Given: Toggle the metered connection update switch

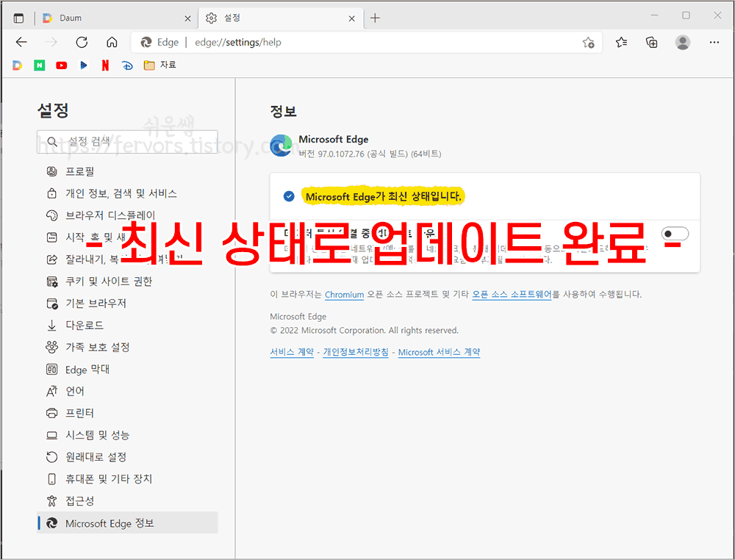Looking at the screenshot, I should pos(675,234).
